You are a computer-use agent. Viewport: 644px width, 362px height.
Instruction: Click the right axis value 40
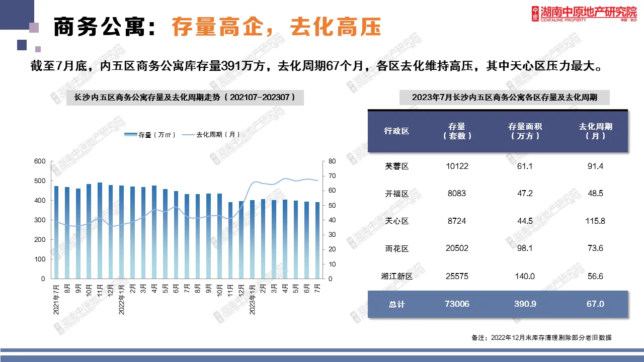click(332, 220)
